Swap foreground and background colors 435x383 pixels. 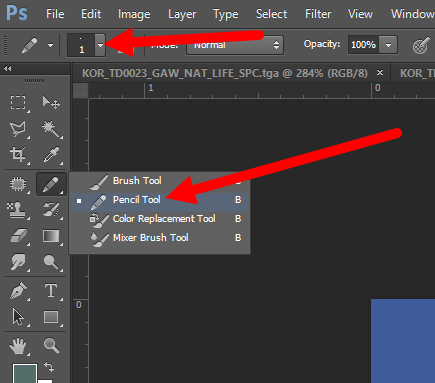[x=49, y=367]
